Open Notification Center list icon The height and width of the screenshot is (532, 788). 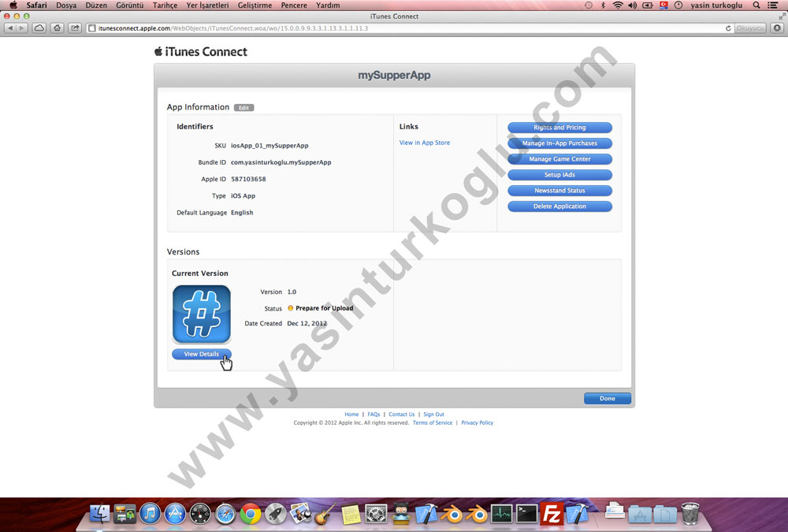click(773, 5)
